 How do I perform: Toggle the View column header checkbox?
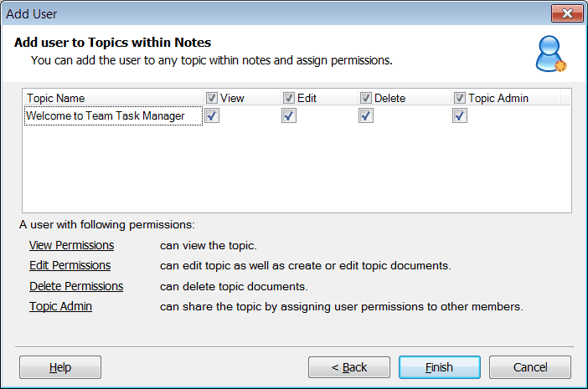[212, 98]
